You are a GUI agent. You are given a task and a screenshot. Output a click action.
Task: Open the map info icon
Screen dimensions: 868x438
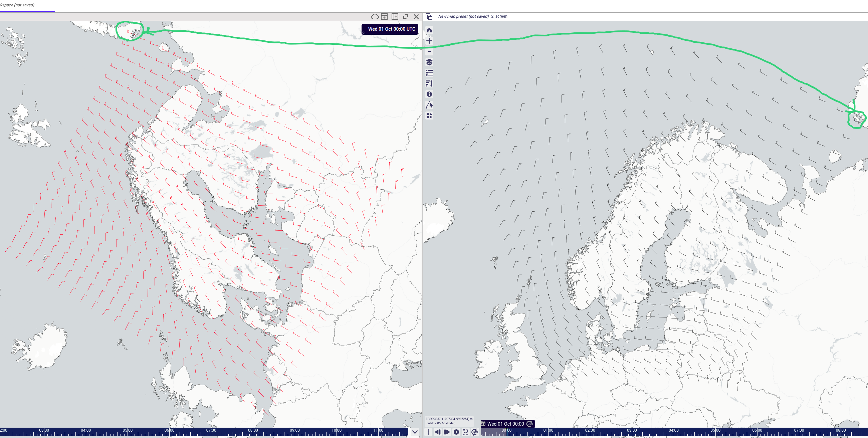pos(429,94)
